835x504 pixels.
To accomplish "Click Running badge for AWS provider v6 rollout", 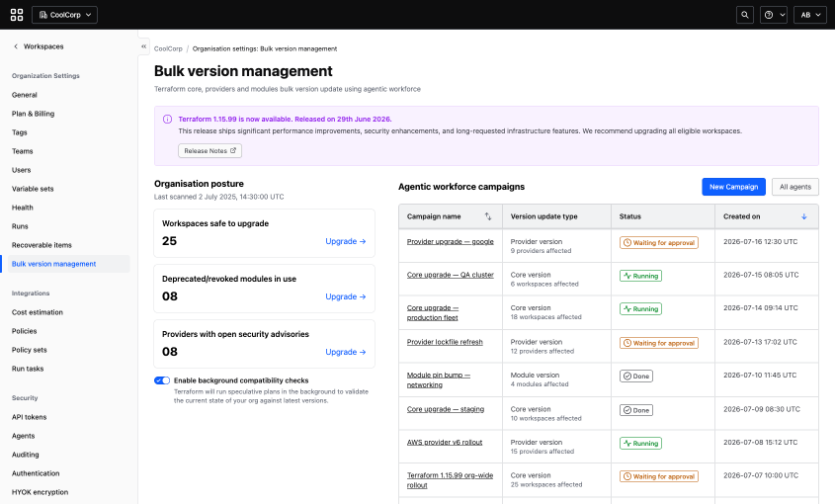I will coord(640,444).
